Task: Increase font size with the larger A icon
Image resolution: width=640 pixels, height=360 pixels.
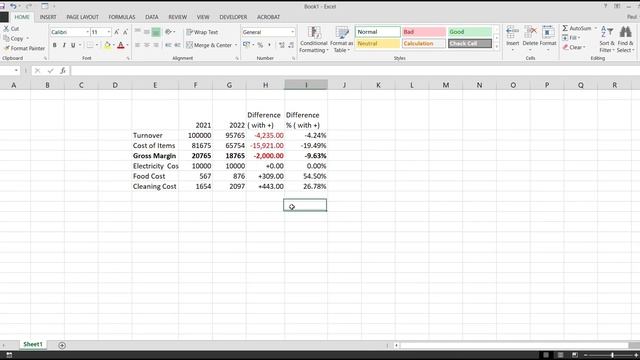Action: 117,32
